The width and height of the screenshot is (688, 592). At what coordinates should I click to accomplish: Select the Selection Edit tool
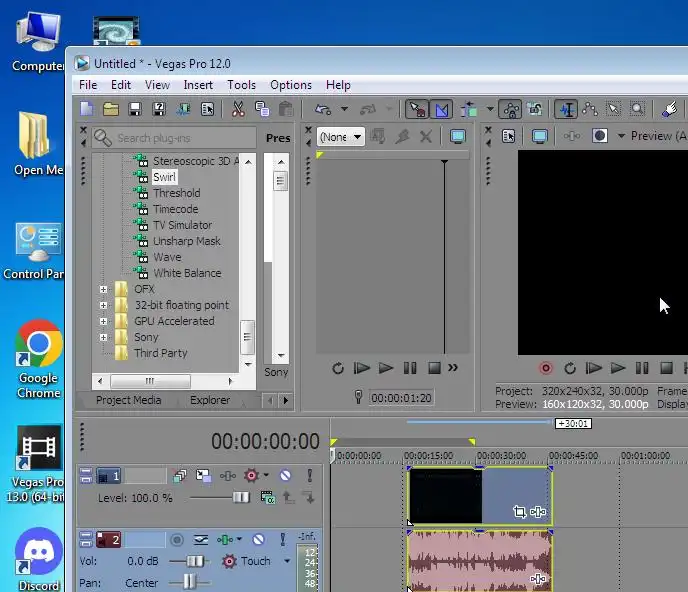(x=613, y=109)
